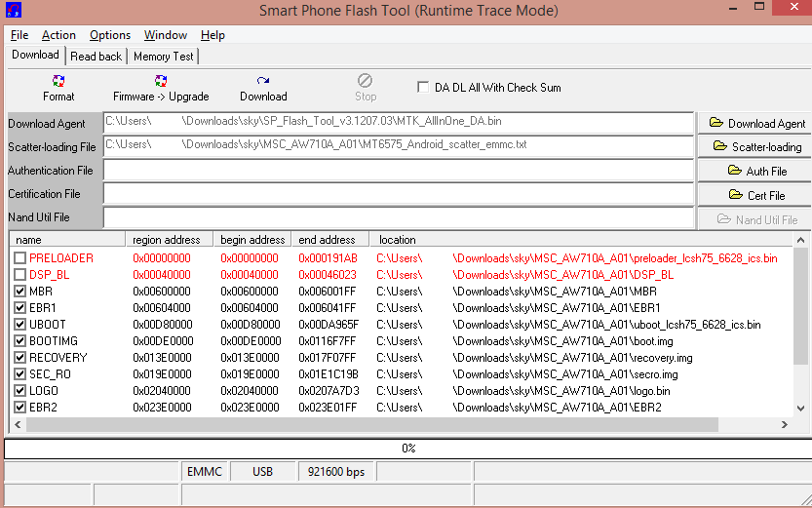Sort by end address column header
This screenshot has width=812, height=508.
coord(329,239)
